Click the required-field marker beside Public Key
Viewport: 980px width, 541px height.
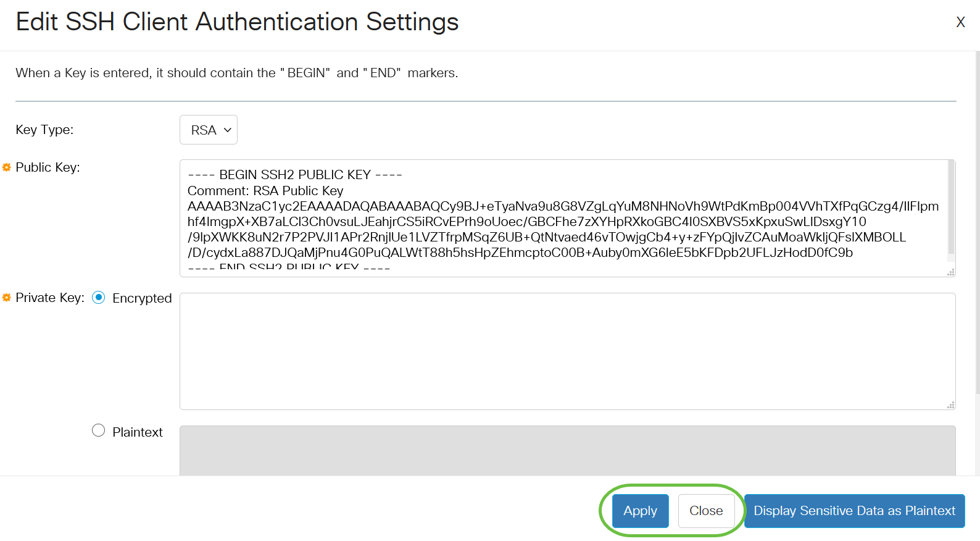click(x=7, y=167)
